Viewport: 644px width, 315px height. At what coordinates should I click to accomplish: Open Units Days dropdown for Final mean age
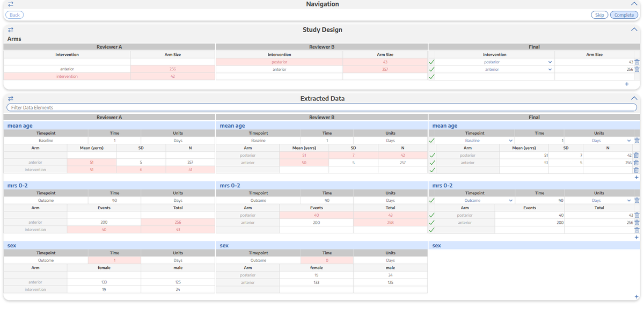[599, 141]
